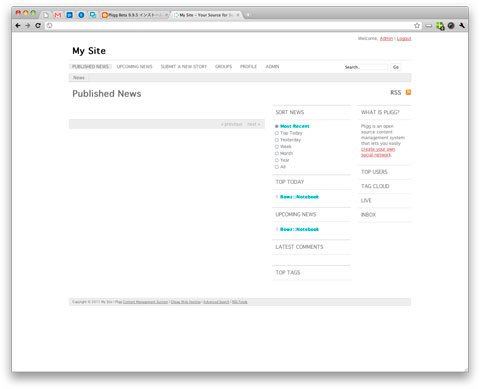Open the pinned blank page tab
This screenshot has height=389, width=480.
coord(46,15)
